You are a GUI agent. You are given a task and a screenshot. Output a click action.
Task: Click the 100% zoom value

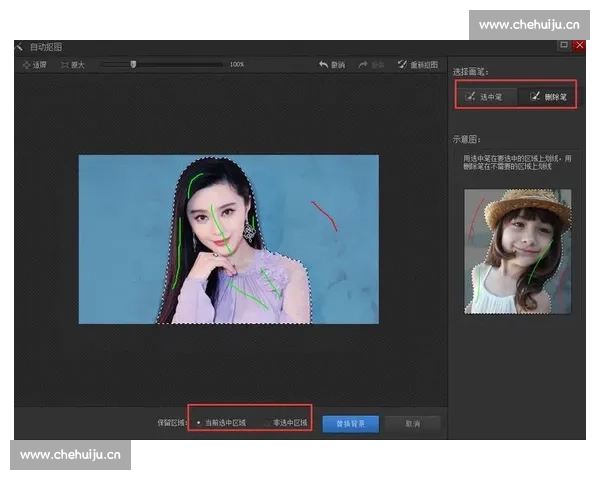point(237,64)
